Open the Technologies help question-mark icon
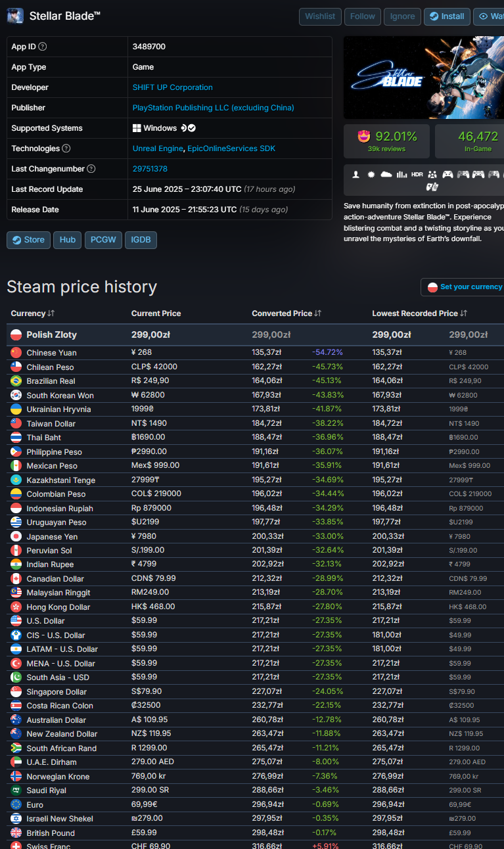The height and width of the screenshot is (849, 504). point(66,149)
